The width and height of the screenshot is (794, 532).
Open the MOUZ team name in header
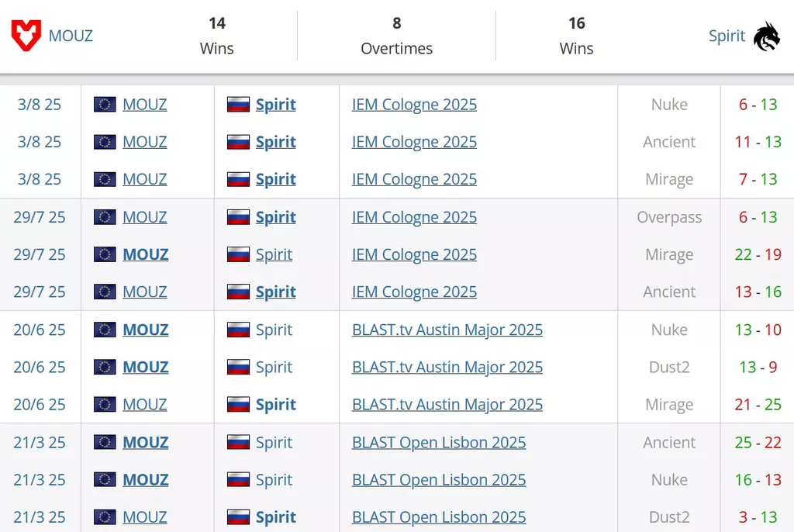click(71, 36)
